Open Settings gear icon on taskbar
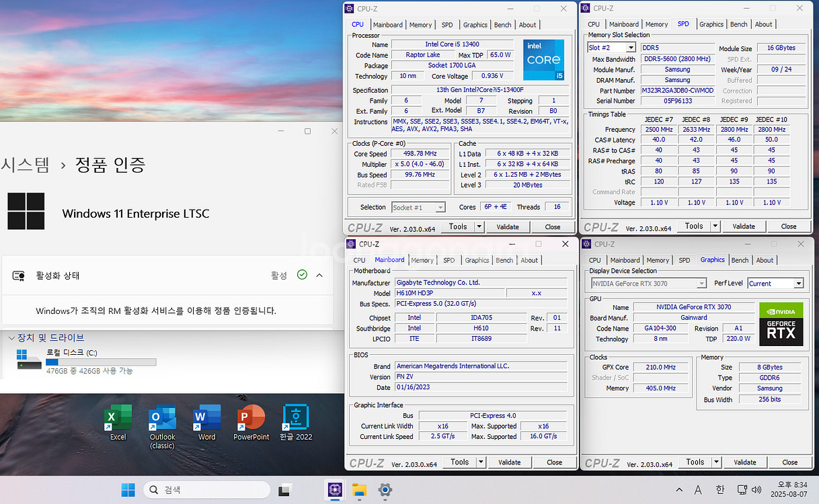Viewport: 819px width, 504px height. pos(385,490)
